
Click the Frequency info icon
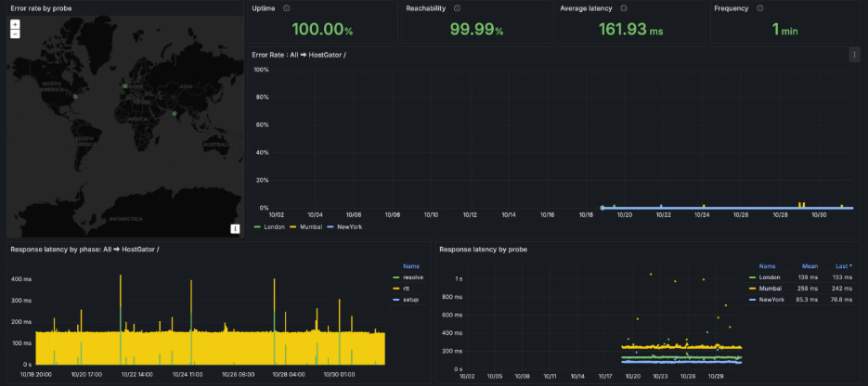(x=760, y=8)
